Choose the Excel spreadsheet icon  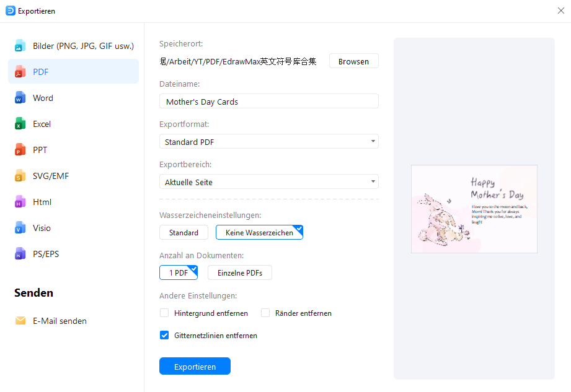20,124
